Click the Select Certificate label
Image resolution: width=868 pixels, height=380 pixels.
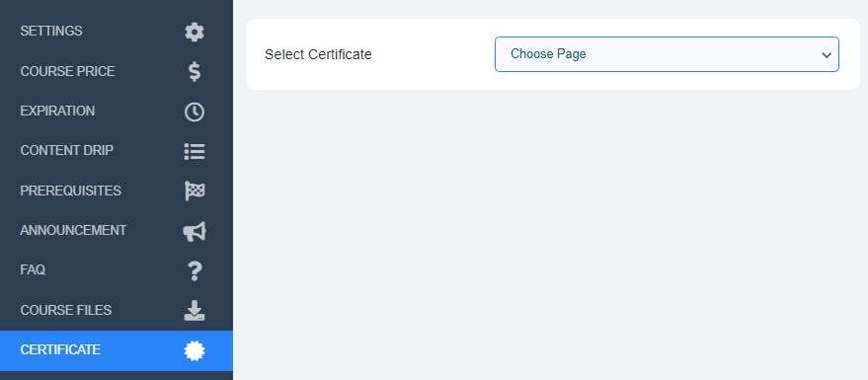tap(318, 54)
